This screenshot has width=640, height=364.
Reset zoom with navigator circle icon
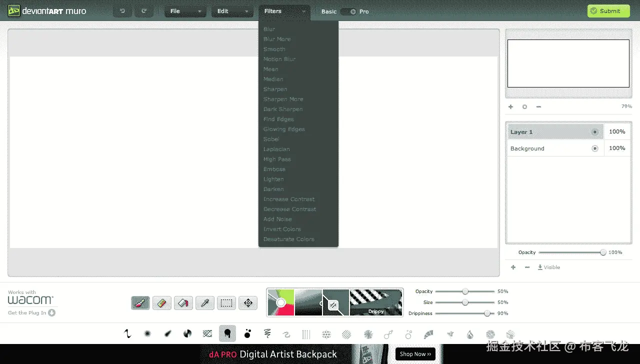pyautogui.click(x=524, y=106)
